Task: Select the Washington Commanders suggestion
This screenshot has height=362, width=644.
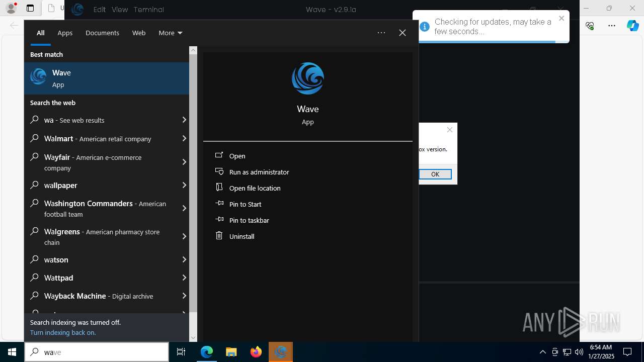Action: (107, 208)
